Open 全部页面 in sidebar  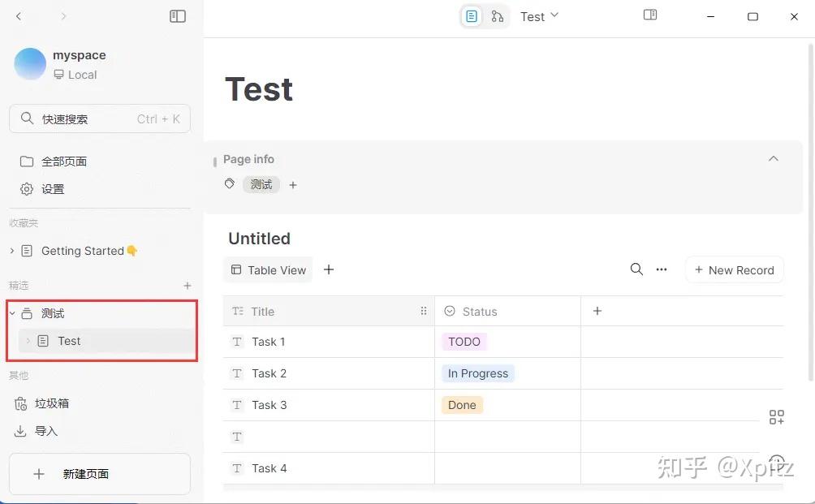coord(64,162)
